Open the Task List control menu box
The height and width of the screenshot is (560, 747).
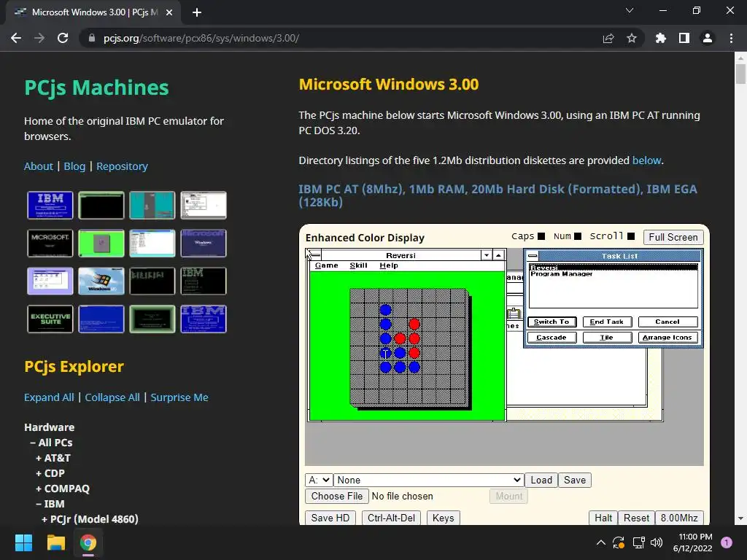(533, 256)
